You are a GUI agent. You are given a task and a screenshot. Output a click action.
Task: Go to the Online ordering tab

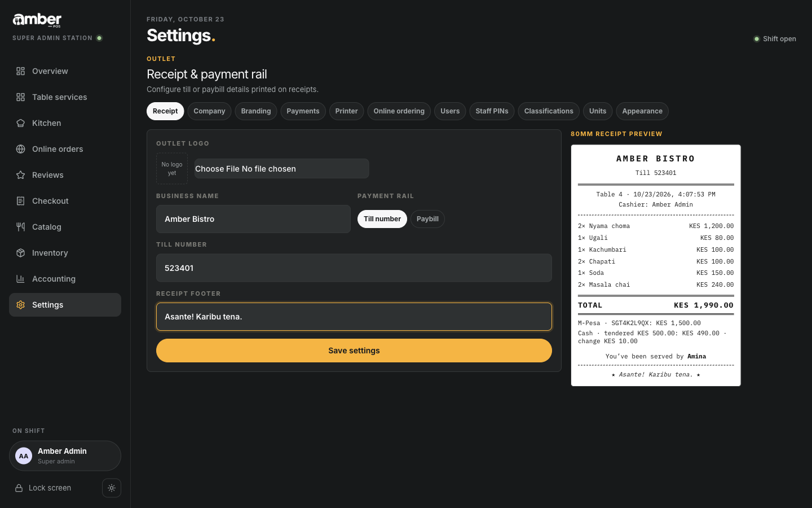(x=399, y=111)
